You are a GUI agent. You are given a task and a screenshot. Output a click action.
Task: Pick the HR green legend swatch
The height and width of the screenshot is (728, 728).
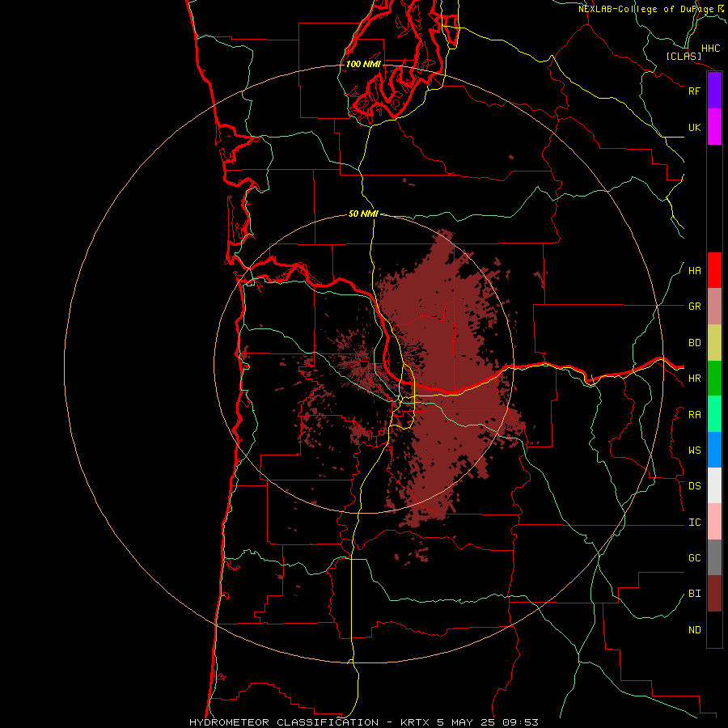click(714, 379)
